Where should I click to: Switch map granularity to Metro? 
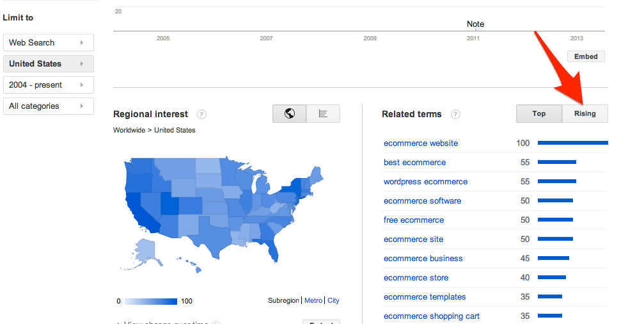(x=313, y=301)
